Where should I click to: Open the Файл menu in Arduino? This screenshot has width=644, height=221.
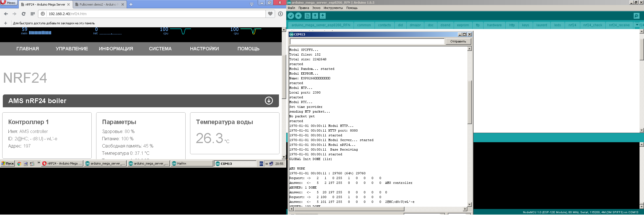(x=291, y=8)
